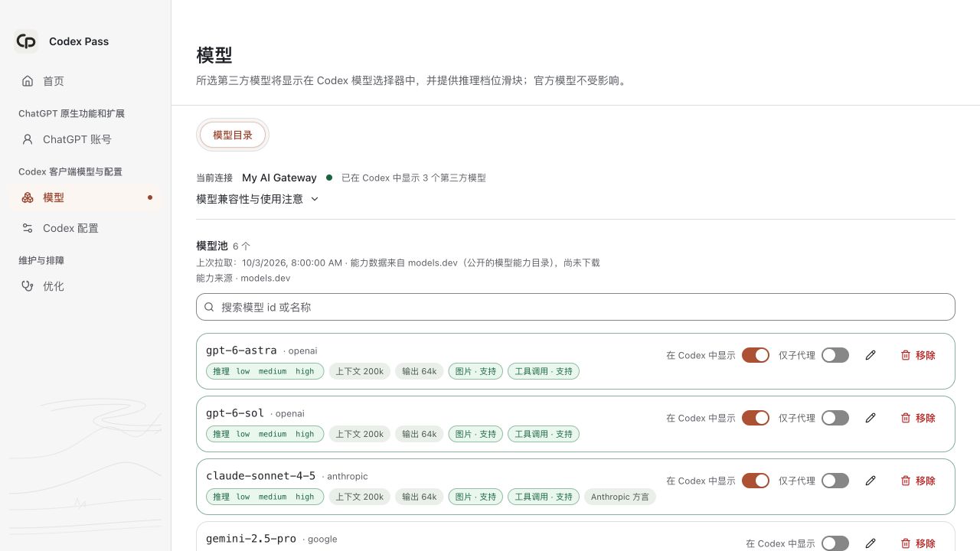Viewport: 980px width, 551px height.
Task: Edit gemini-2.5-pro with pencil icon
Action: [871, 543]
